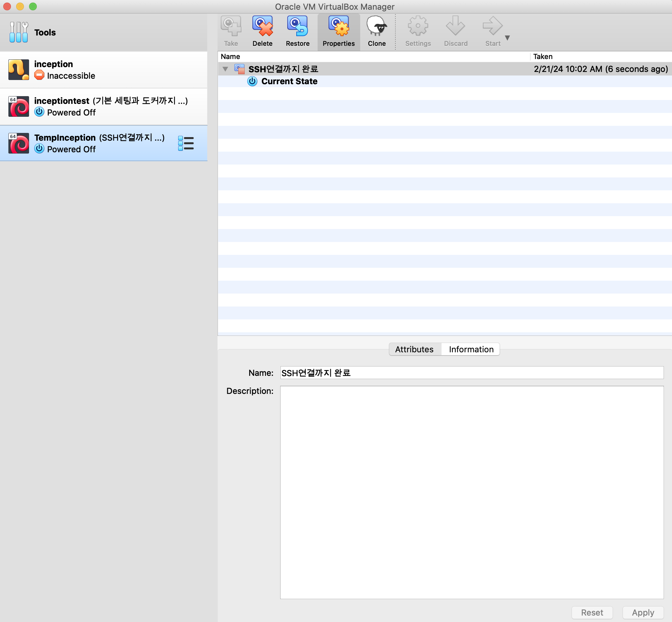Switch to the Information tab
This screenshot has width=672, height=622.
point(471,349)
